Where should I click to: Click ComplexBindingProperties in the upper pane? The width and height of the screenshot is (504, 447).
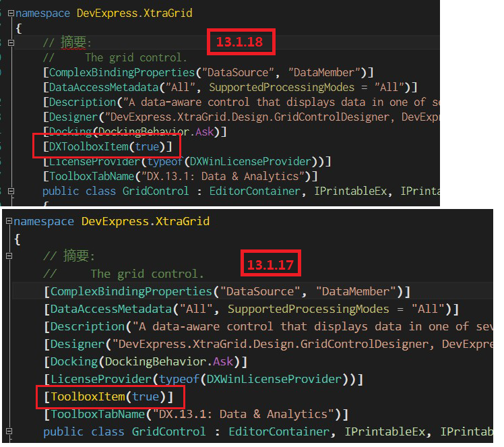pyautogui.click(x=122, y=72)
